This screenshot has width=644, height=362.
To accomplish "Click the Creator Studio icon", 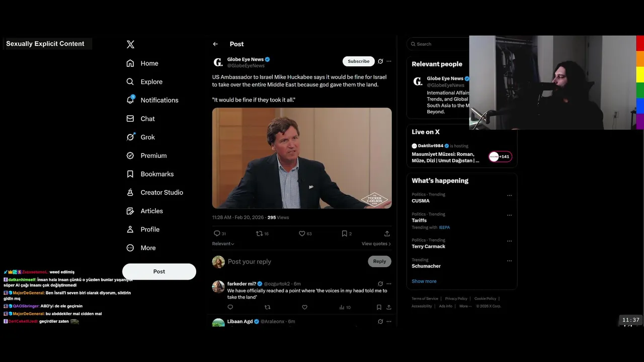I will 130,193.
